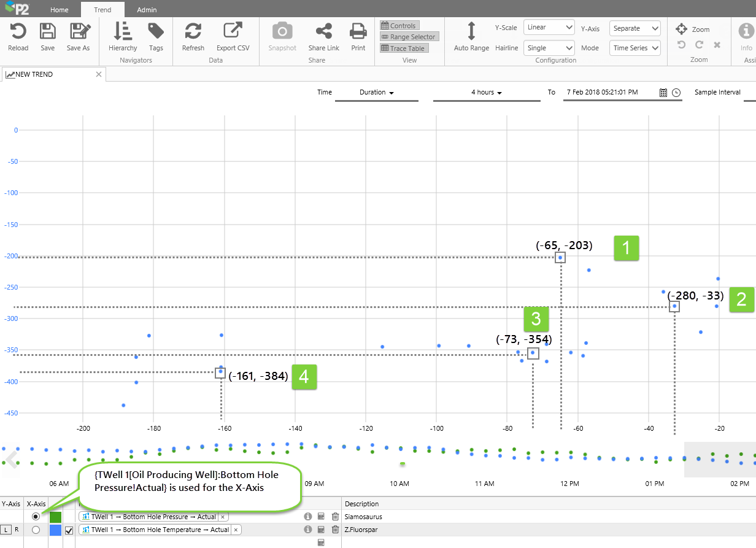Open the 4 hours duration dropdown
Viewport: 756px width, 548px height.
(487, 92)
